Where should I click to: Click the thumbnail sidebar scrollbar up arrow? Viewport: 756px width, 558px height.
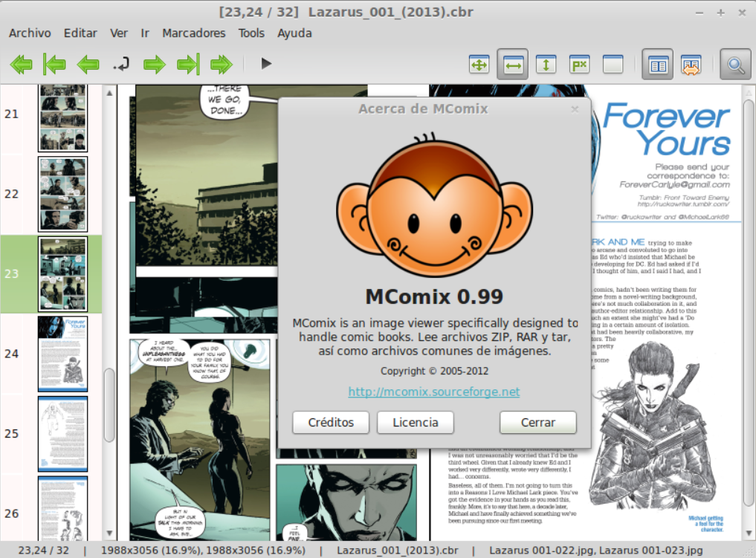(109, 93)
